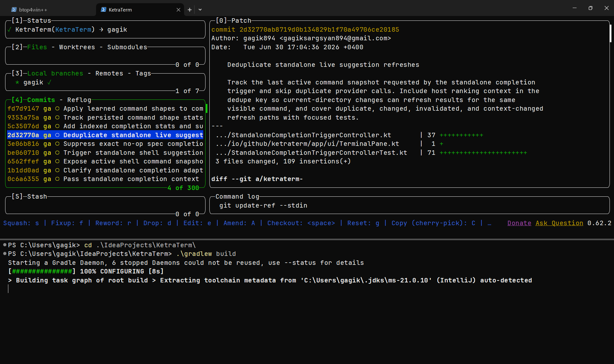The width and height of the screenshot is (614, 364).
Task: Click the Reword: r shortcut hint
Action: click(x=113, y=223)
